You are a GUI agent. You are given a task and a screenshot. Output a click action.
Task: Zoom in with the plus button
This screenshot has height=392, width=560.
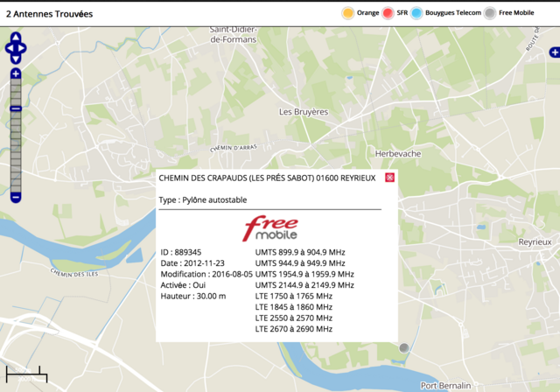tap(16, 73)
